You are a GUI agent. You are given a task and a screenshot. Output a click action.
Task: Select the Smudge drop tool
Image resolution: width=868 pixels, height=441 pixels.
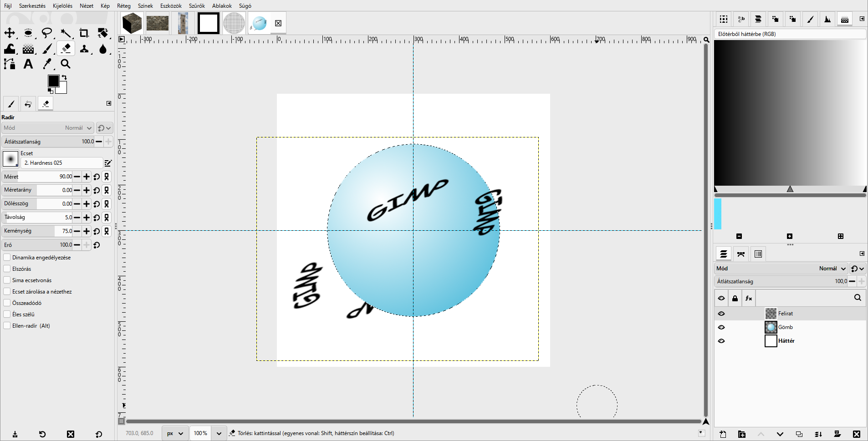tap(103, 49)
